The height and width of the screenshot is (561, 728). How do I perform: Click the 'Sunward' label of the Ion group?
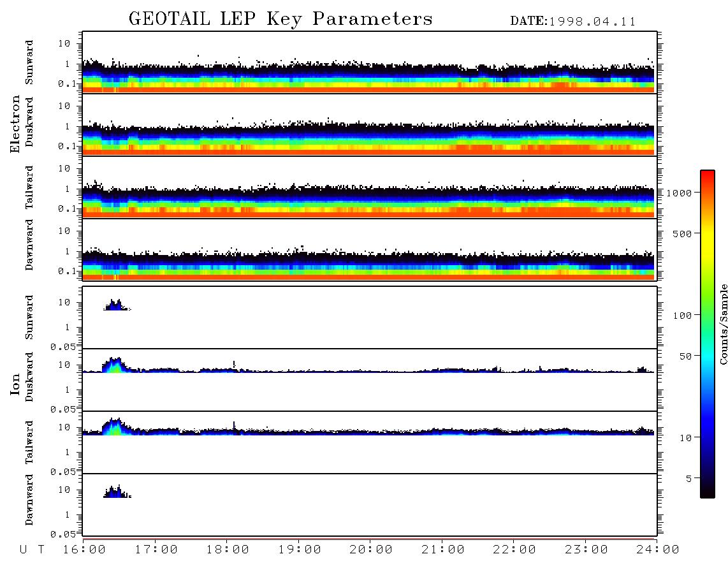tap(29, 317)
